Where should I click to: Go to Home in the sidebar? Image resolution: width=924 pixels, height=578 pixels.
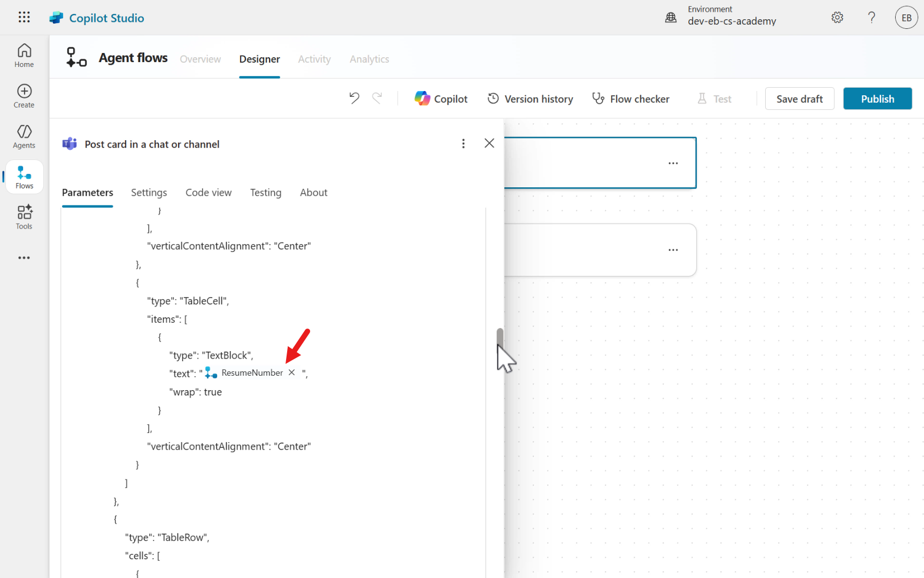tap(24, 56)
